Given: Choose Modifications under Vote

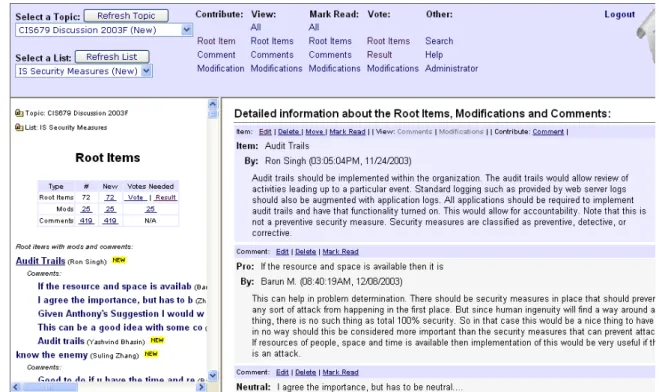Looking at the screenshot, I should coord(393,68).
